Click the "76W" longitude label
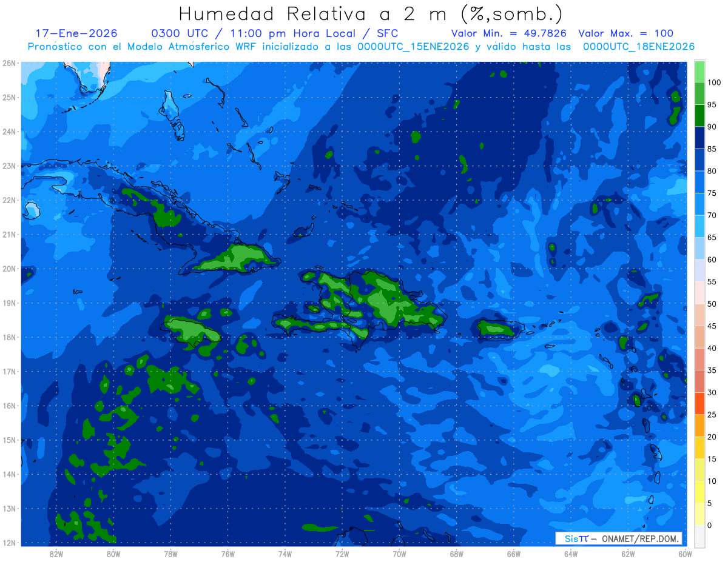This screenshot has height=562, width=728. pyautogui.click(x=227, y=554)
